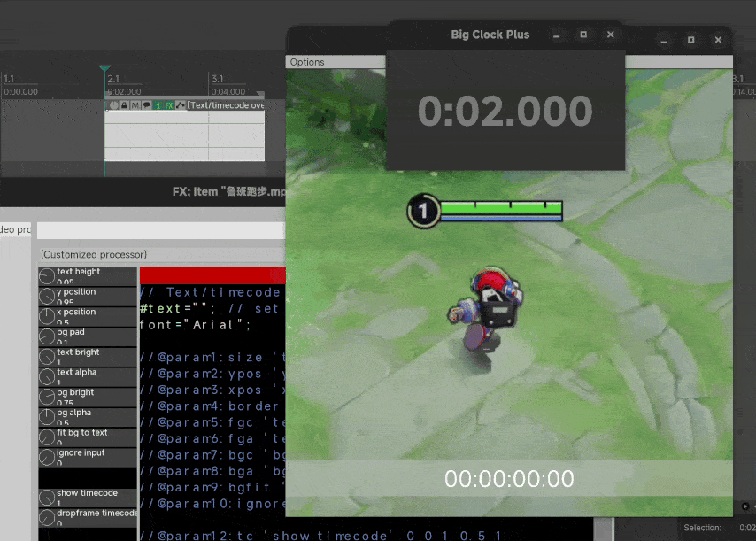Click the '//@param8:bga' code line
Image resolution: width=756 pixels, height=541 pixels.
[x=212, y=471]
